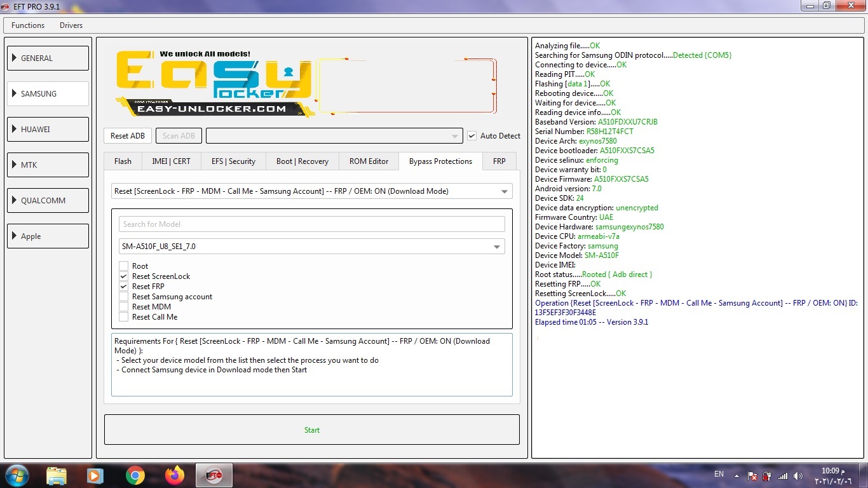The height and width of the screenshot is (488, 868).
Task: Click the Device bootloader A510FXXS7CSA5 value
Action: click(627, 151)
